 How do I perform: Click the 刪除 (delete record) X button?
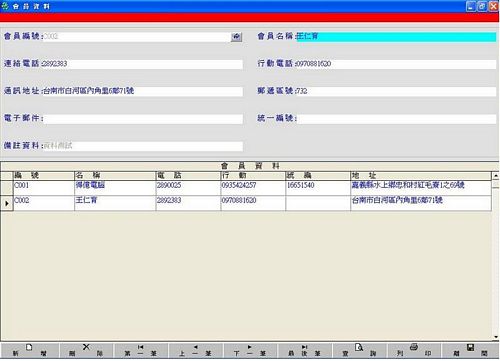pyautogui.click(x=86, y=350)
